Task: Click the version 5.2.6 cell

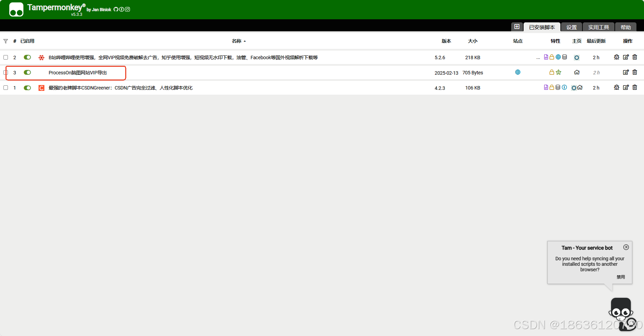Action: 440,57
